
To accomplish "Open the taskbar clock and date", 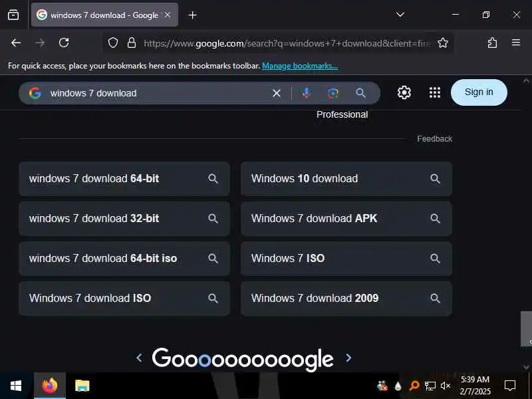I will [475, 386].
